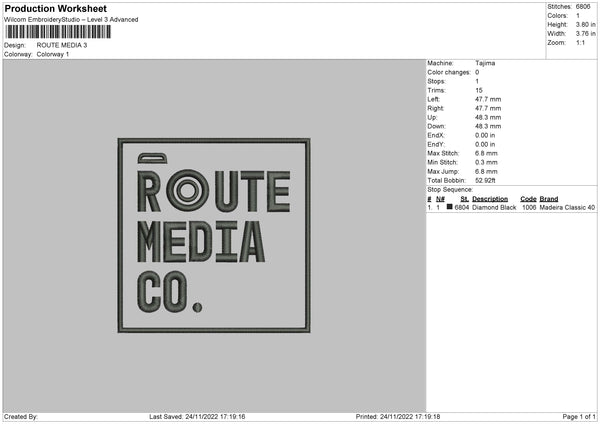Click the Up value 48.3 mm
600x424 pixels.
(488, 117)
